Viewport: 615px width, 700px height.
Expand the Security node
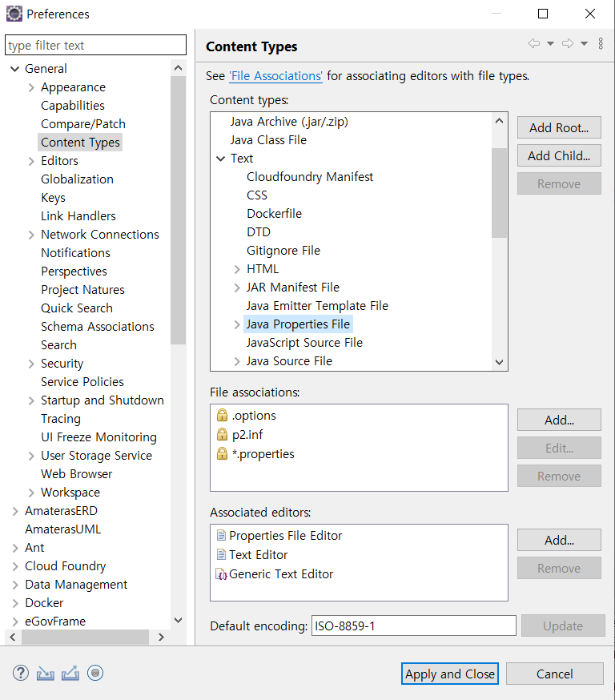tap(31, 364)
